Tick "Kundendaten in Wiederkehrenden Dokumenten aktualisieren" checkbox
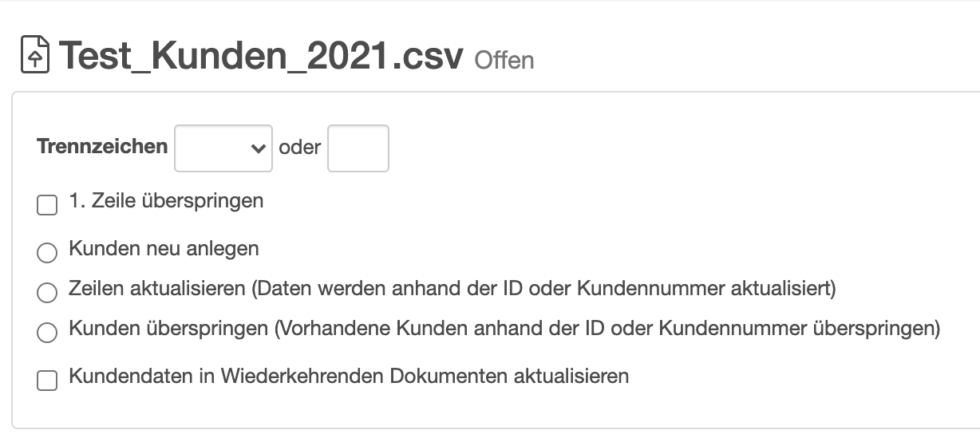This screenshot has width=980, height=442. click(47, 381)
